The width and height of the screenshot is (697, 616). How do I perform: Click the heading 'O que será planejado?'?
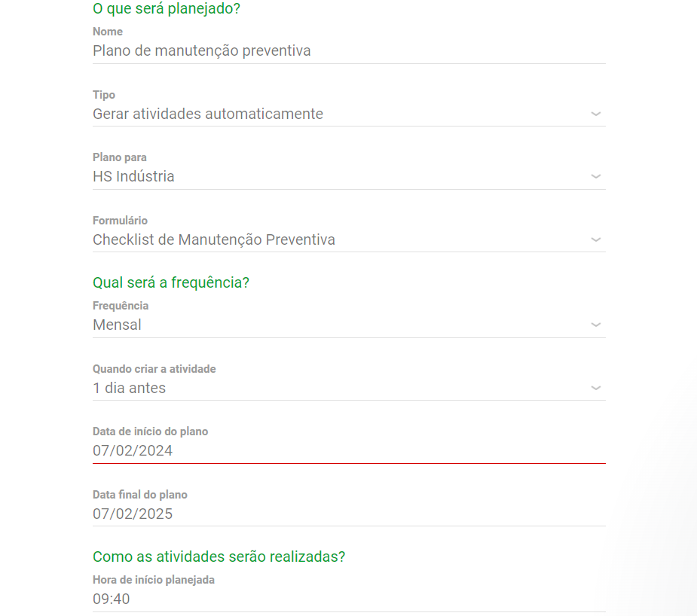pyautogui.click(x=166, y=9)
